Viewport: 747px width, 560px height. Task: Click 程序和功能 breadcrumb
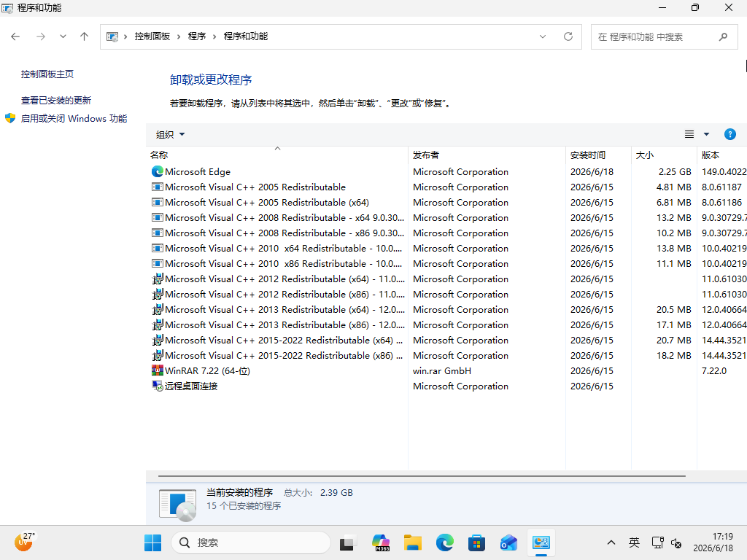pos(245,36)
